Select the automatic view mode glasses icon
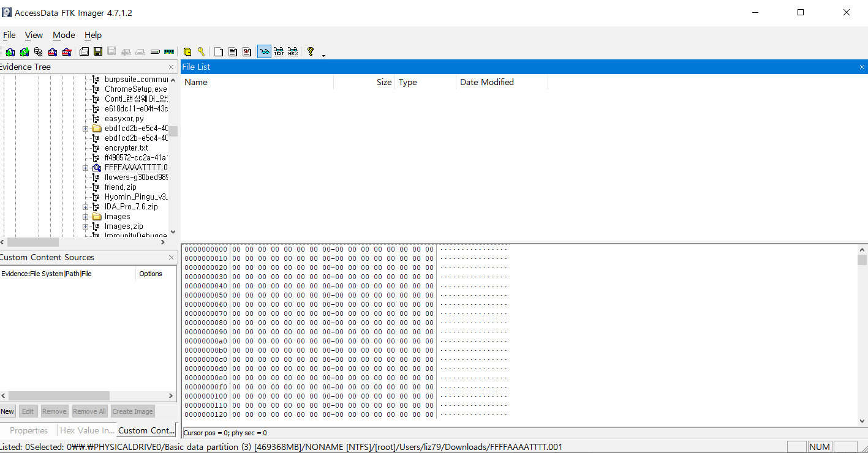The image size is (868, 453). click(265, 52)
